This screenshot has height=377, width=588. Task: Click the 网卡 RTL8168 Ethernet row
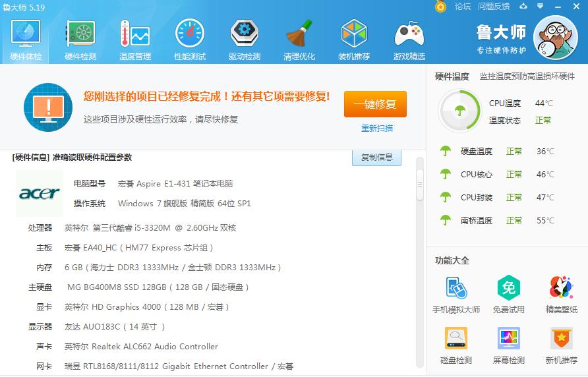tap(165, 366)
